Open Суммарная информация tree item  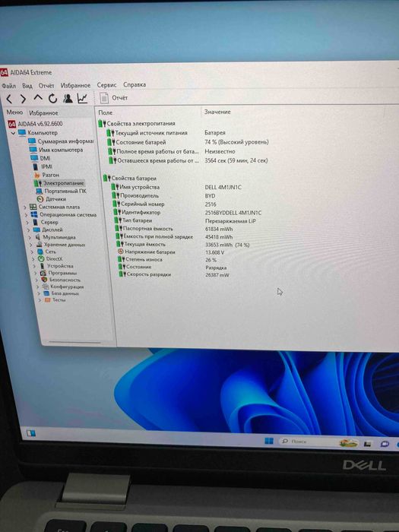(61, 141)
